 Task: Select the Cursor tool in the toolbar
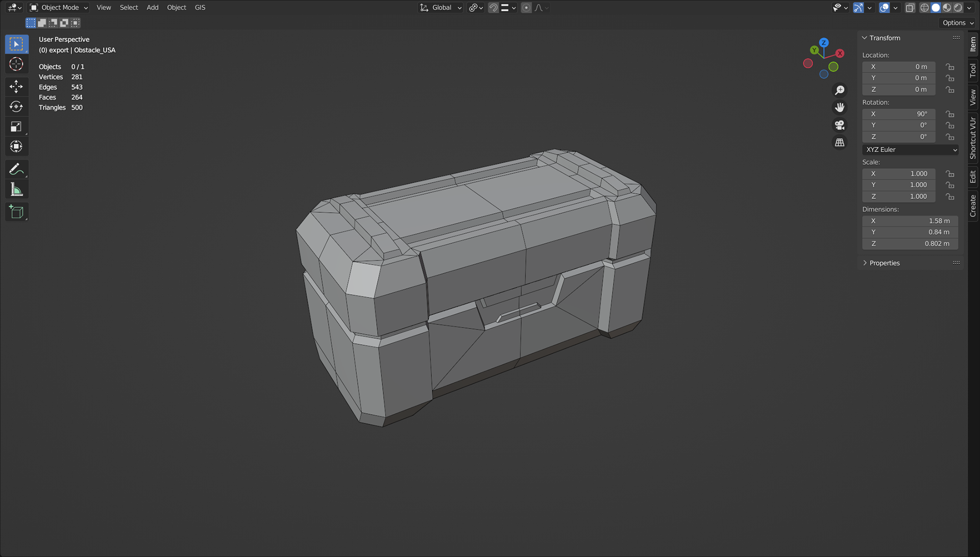coord(16,64)
